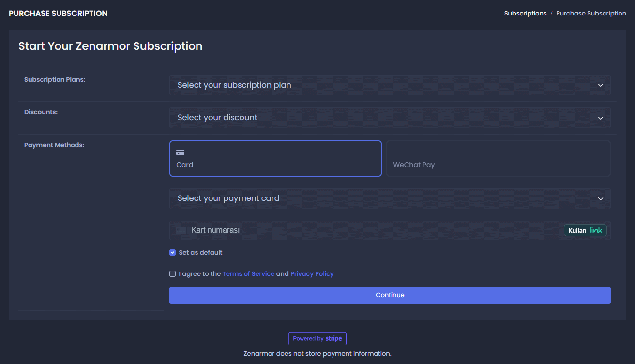The height and width of the screenshot is (364, 635).
Task: Open the Select your payment card dropdown
Action: (x=390, y=198)
